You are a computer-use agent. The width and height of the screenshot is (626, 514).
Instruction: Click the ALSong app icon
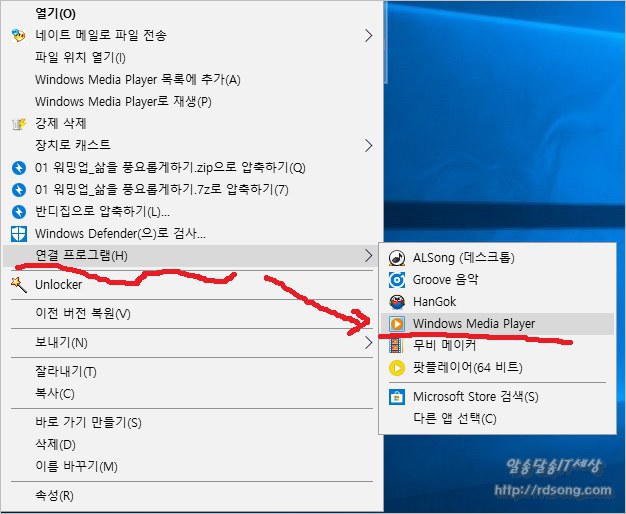pos(397,258)
